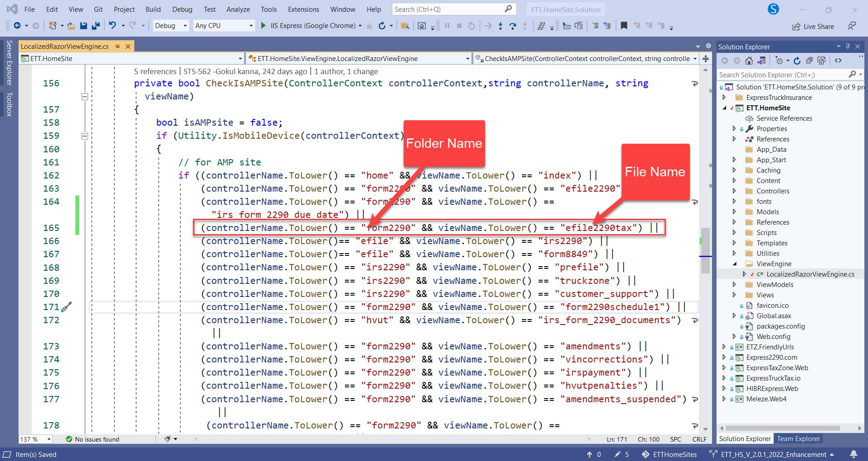Refresh Solution Explorer with the sync icon
The image size is (868, 461).
coord(797,61)
